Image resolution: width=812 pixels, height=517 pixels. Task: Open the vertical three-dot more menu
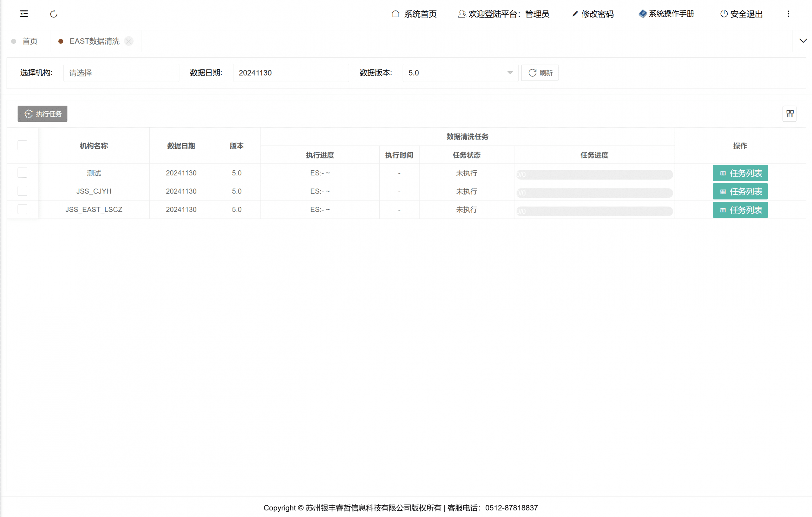(788, 14)
